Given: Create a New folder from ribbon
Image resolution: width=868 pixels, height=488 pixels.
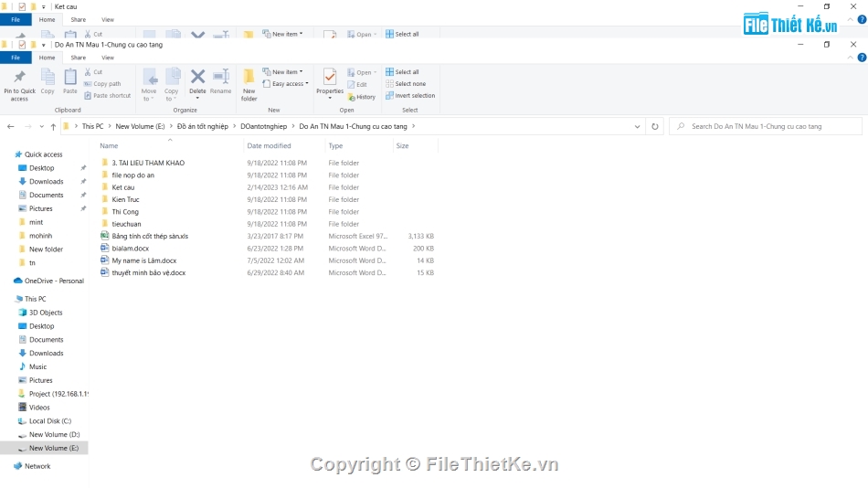Looking at the screenshot, I should click(x=249, y=85).
